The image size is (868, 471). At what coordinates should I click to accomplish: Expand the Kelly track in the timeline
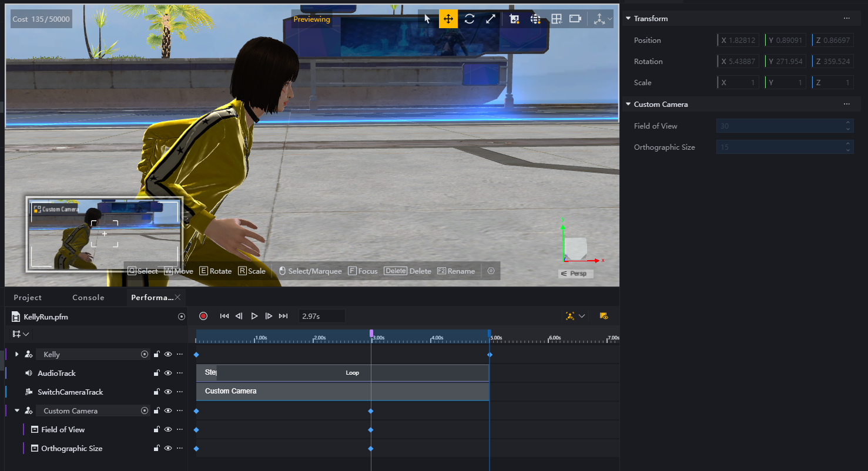coord(16,355)
